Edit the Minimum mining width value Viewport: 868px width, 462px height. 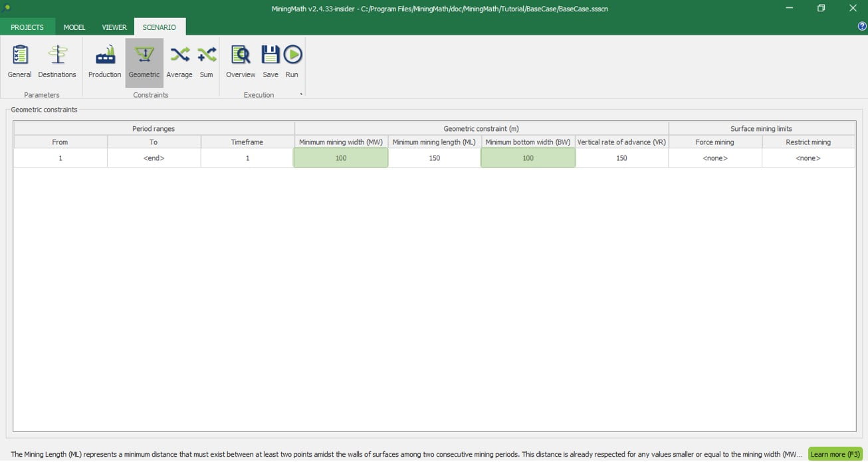[x=341, y=158]
